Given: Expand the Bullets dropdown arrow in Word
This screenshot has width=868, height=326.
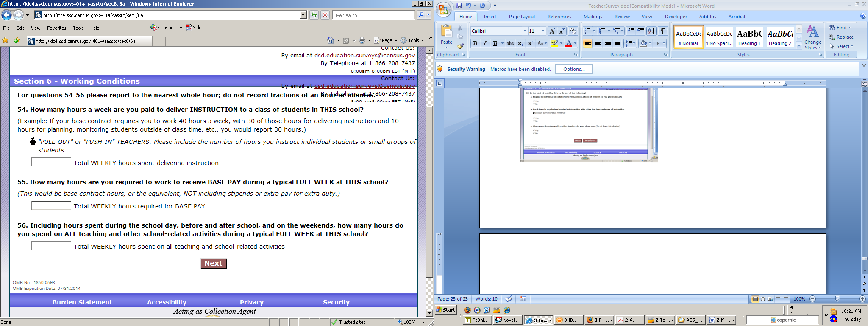Looking at the screenshot, I should click(x=594, y=31).
